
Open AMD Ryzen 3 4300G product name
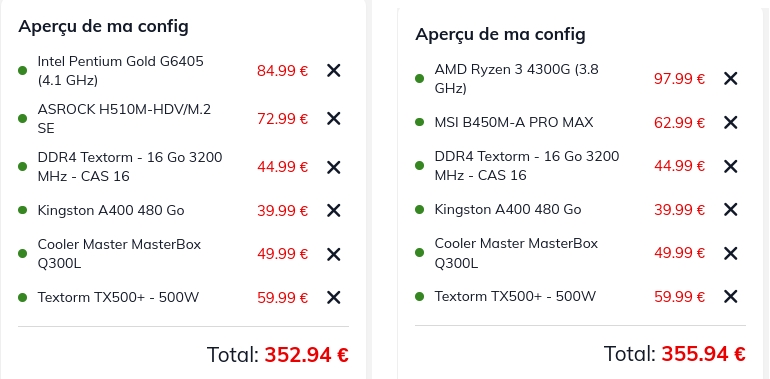(x=517, y=79)
